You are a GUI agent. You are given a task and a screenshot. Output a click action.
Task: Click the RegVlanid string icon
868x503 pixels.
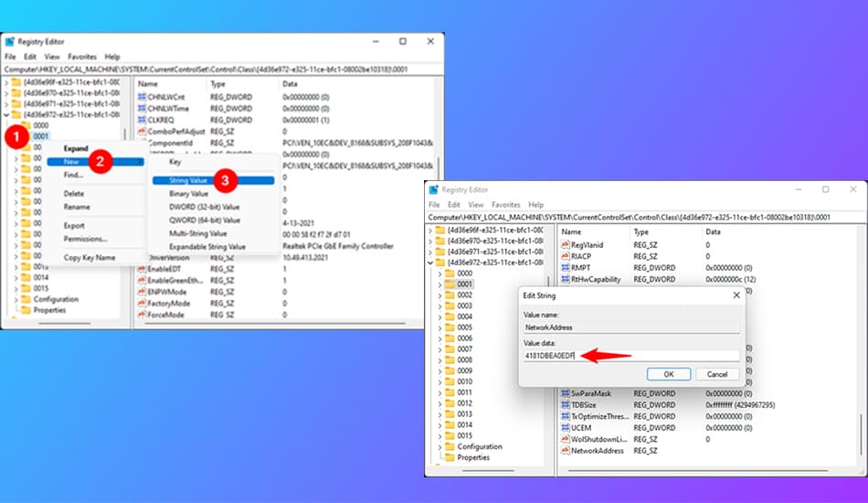pos(566,245)
